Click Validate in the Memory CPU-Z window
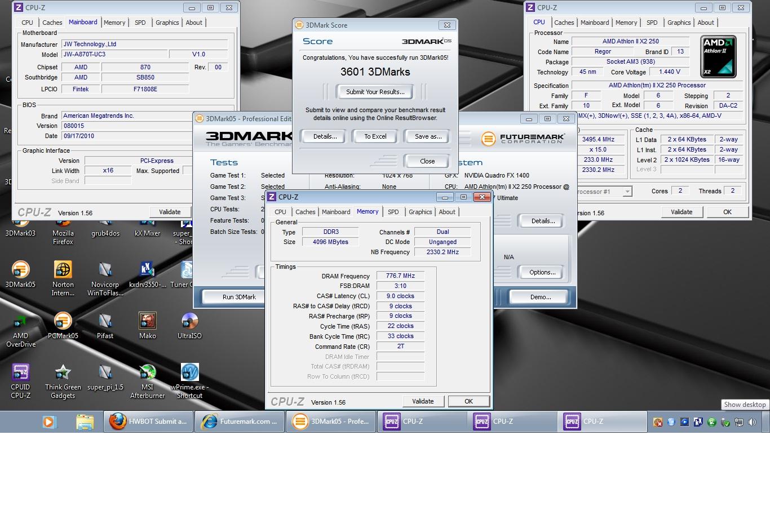The width and height of the screenshot is (770, 532). (x=423, y=401)
